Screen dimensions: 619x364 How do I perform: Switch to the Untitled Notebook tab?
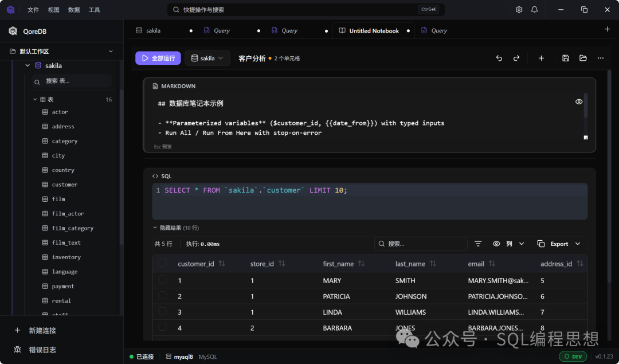(x=373, y=31)
